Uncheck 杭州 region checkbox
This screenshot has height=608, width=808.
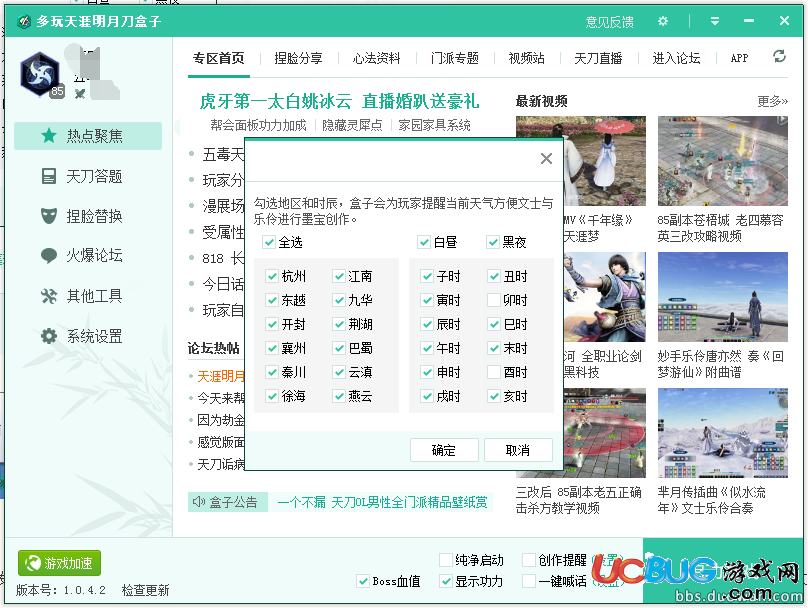272,276
